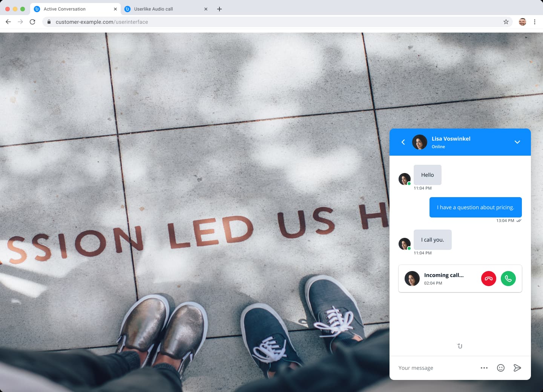The width and height of the screenshot is (543, 392).
Task: Click the avatar in the incoming call card
Action: tap(412, 279)
